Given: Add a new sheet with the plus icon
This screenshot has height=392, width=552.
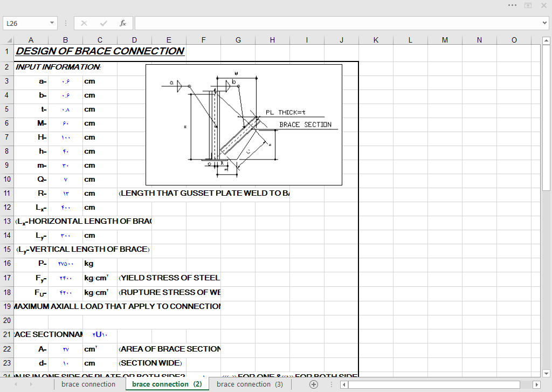Looking at the screenshot, I should click(313, 384).
